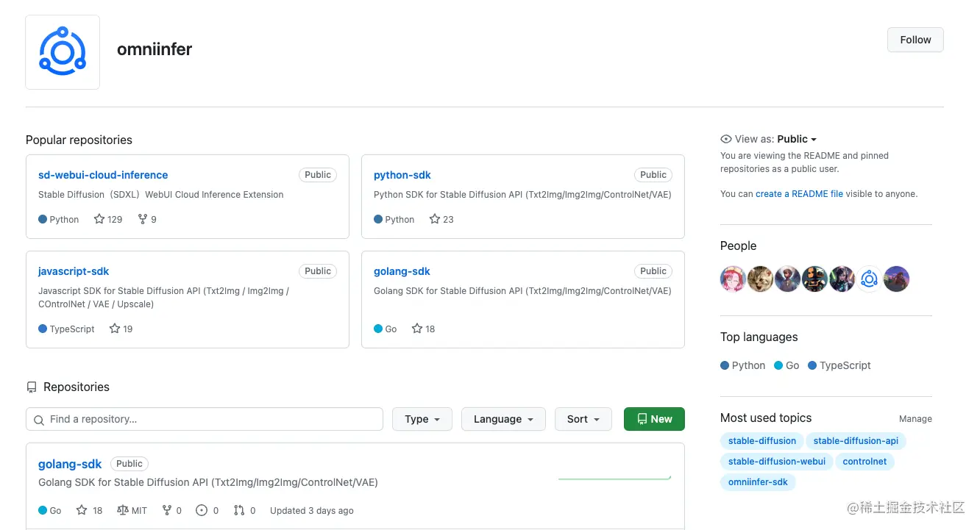The width and height of the screenshot is (980, 530).
Task: Click golang-sdk activity sparkline graph
Action: coord(615,478)
